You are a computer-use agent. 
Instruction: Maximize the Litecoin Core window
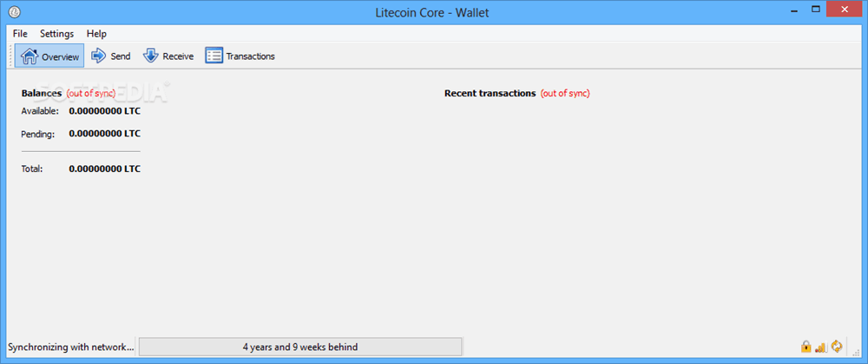coord(815,10)
